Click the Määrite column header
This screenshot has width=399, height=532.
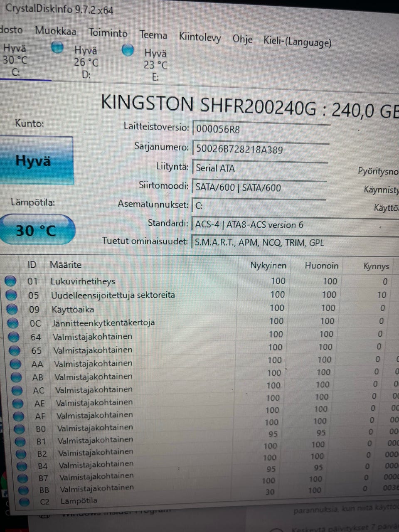(66, 265)
